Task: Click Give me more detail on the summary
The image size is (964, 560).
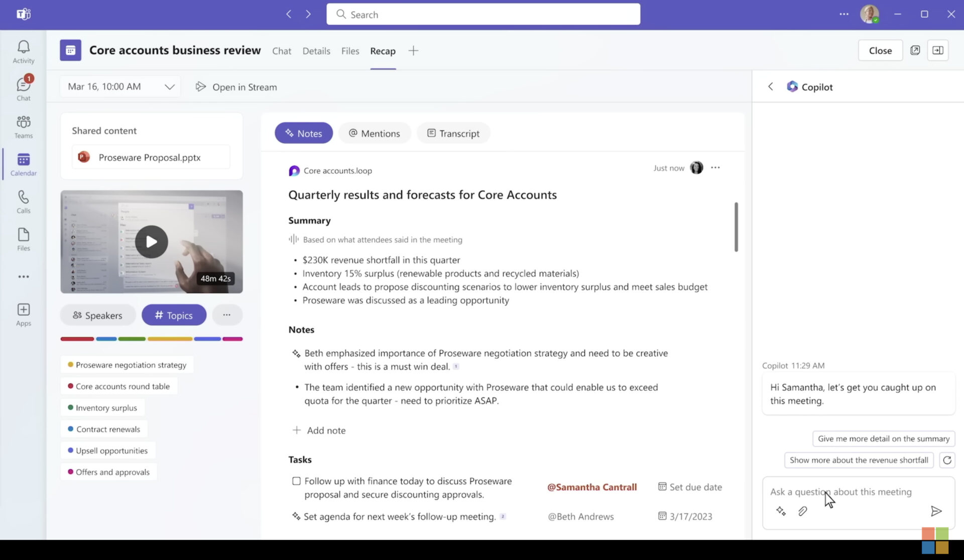Action: (883, 439)
